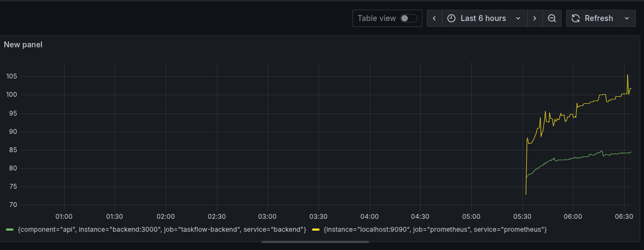The height and width of the screenshot is (250, 644).
Task: Click the 105 y-axis label
Action: pyautogui.click(x=11, y=76)
